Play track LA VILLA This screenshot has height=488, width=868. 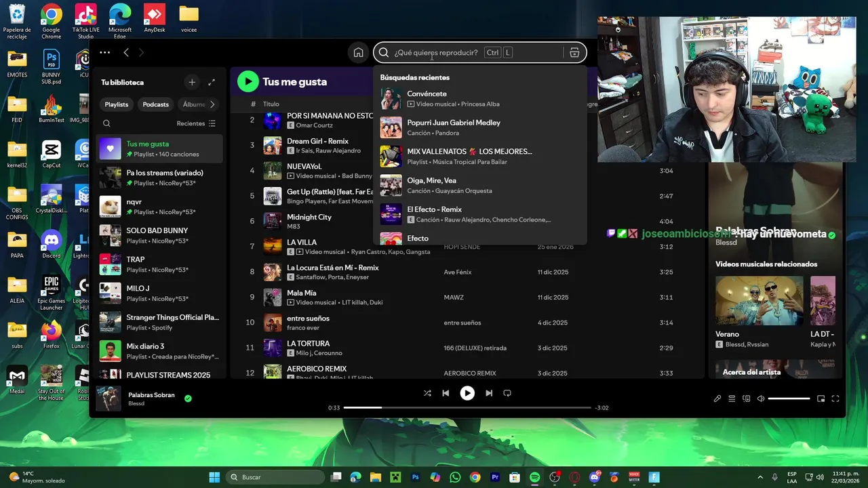point(302,242)
